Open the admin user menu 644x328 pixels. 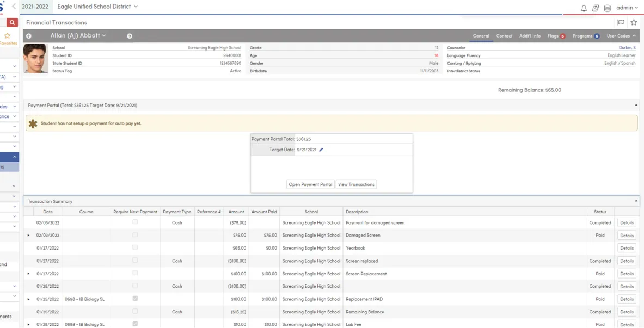[x=627, y=8]
